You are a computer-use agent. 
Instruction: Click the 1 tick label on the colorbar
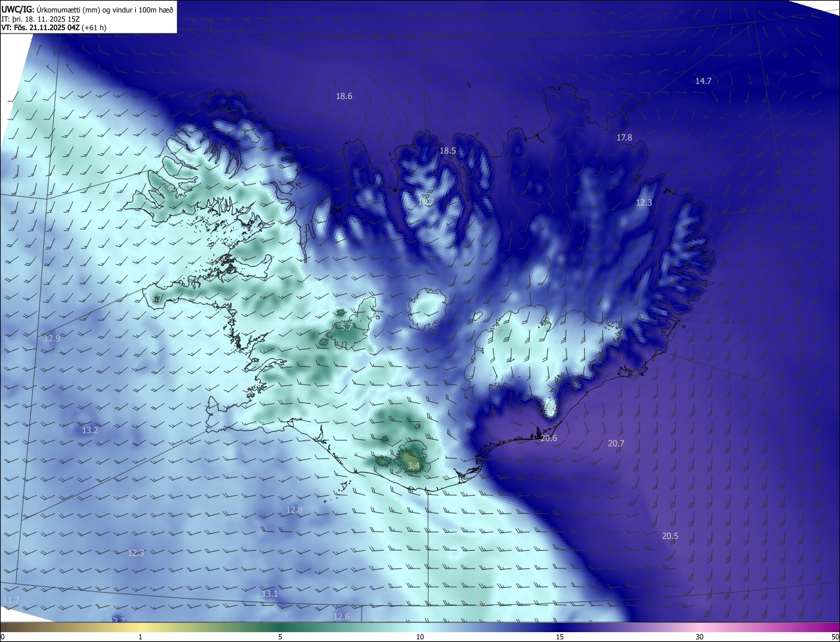click(140, 637)
